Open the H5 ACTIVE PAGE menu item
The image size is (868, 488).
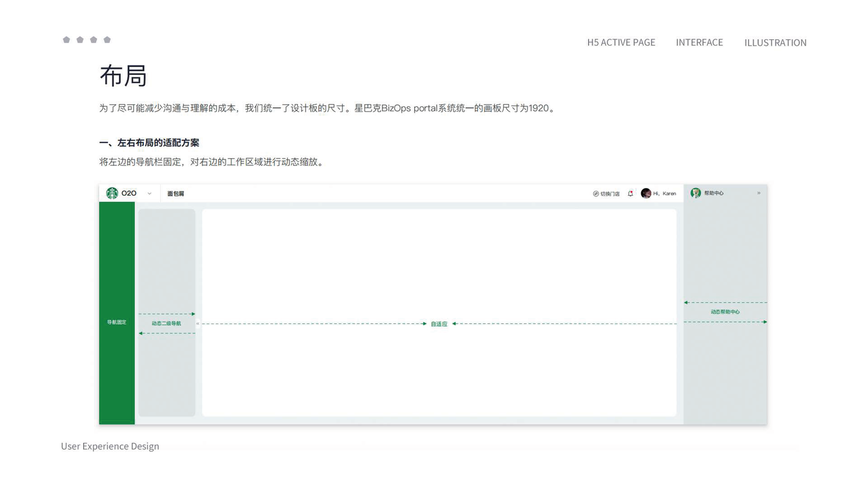pyautogui.click(x=621, y=43)
